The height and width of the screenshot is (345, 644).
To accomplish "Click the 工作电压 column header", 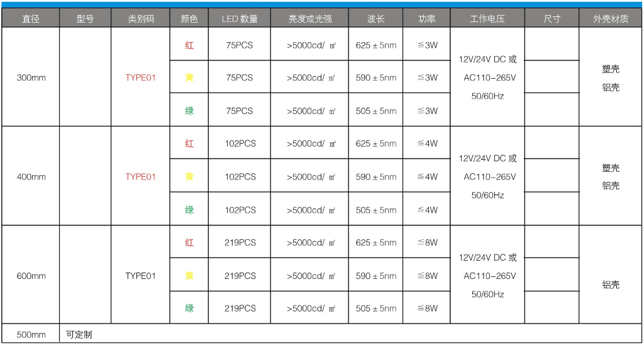I will (x=487, y=19).
